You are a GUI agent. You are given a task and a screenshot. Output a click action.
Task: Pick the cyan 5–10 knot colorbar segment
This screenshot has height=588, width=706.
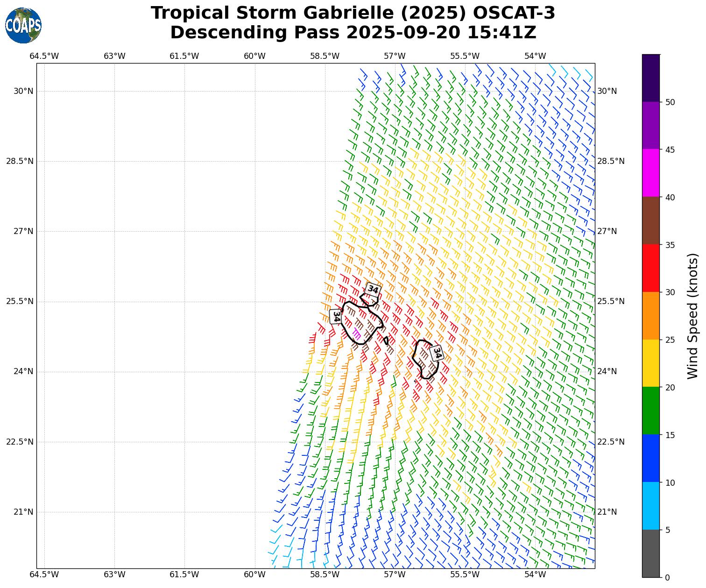(650, 506)
